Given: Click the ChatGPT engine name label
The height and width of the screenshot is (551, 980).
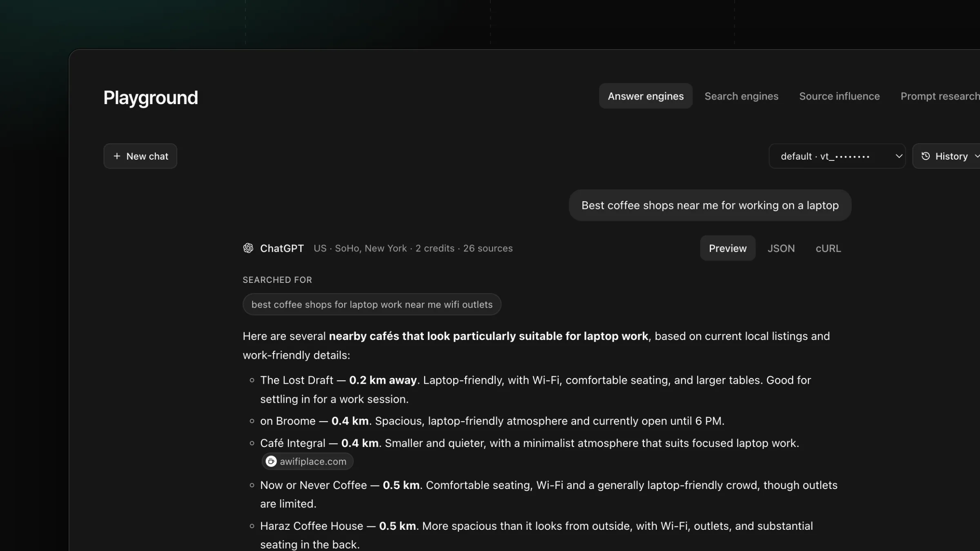Looking at the screenshot, I should pyautogui.click(x=282, y=248).
